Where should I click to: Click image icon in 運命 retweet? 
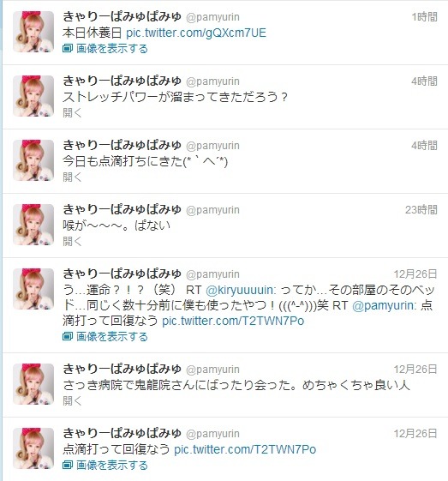tap(68, 336)
